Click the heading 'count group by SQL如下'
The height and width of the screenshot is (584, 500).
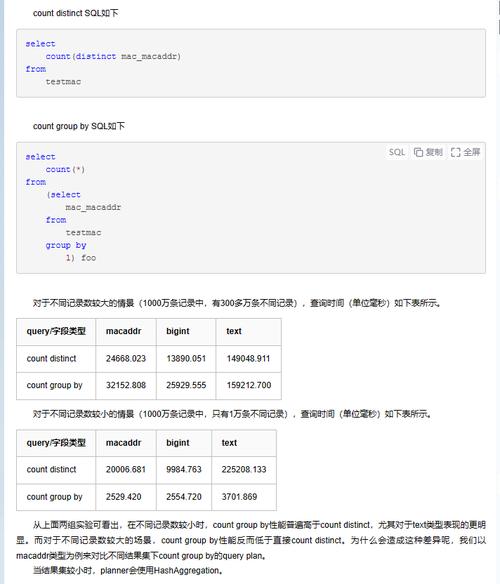79,126
